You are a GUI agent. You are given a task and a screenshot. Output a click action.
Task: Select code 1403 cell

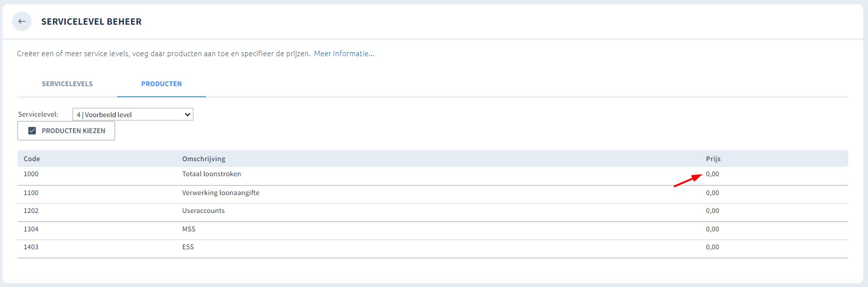31,247
